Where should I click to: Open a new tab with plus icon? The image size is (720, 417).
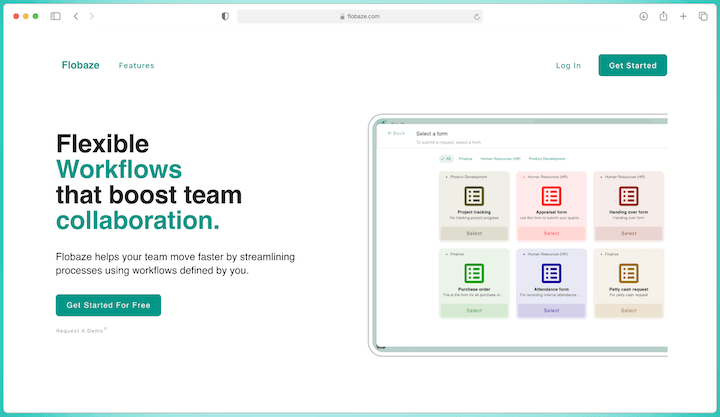(x=683, y=16)
